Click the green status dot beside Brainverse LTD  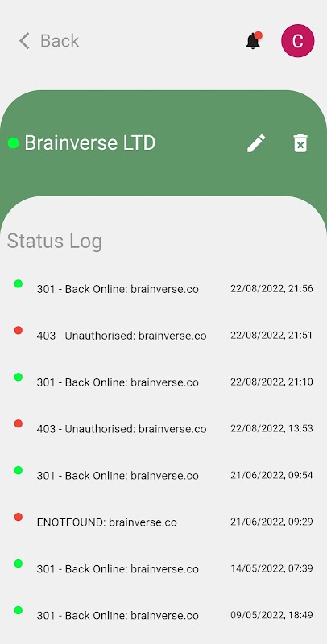click(13, 143)
